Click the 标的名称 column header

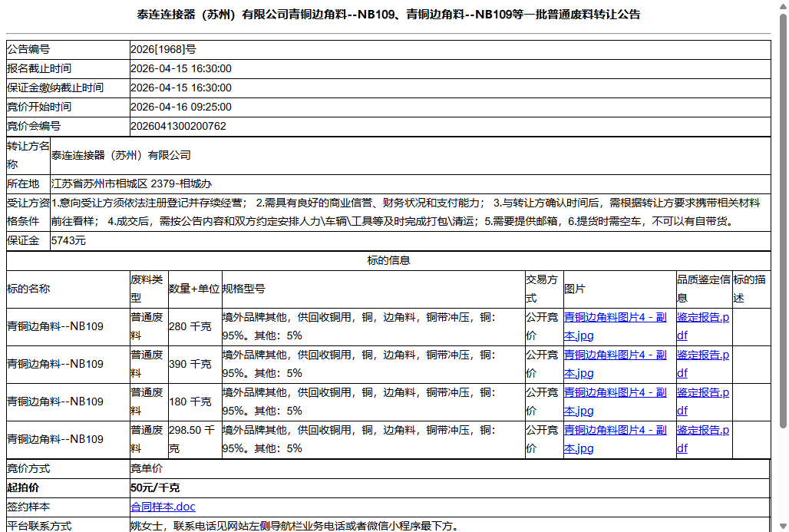[x=28, y=289]
